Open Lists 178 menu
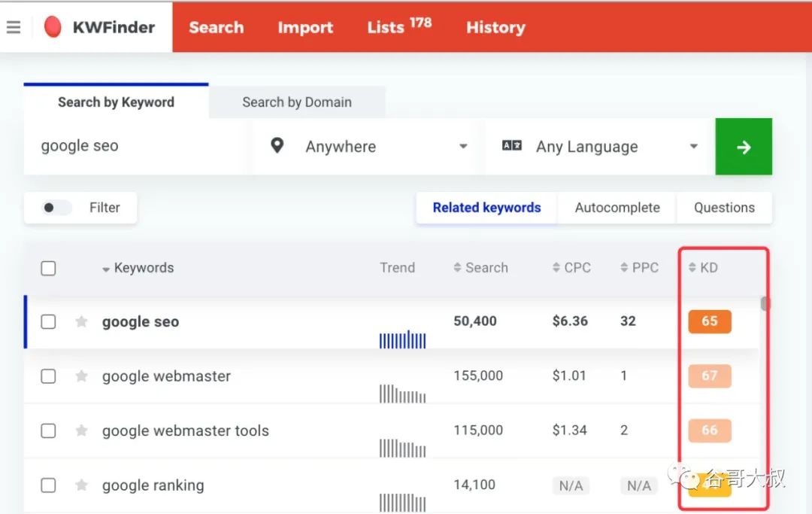Screen dimensions: 812x514 (x=399, y=26)
